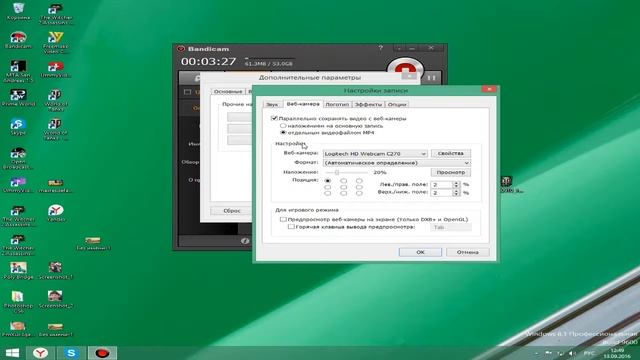Launch Bandicam desktop shortcut
640x360 pixels.
18,40
